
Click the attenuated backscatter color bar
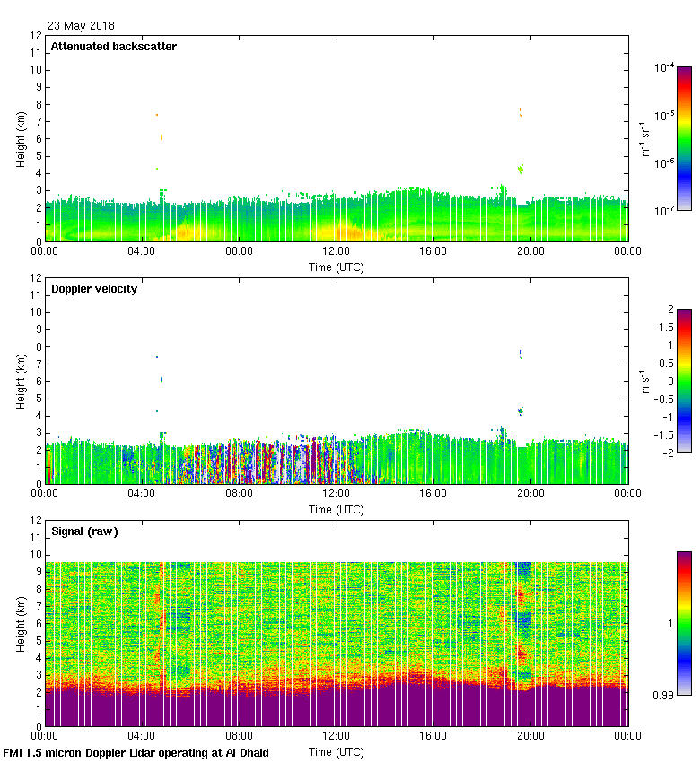pos(684,138)
